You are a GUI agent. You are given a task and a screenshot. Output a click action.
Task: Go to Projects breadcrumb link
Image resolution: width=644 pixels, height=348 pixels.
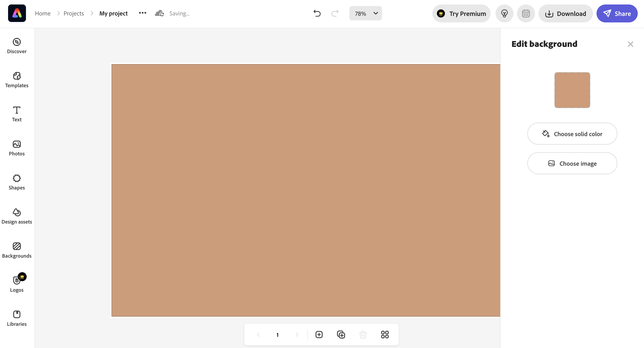pos(73,13)
